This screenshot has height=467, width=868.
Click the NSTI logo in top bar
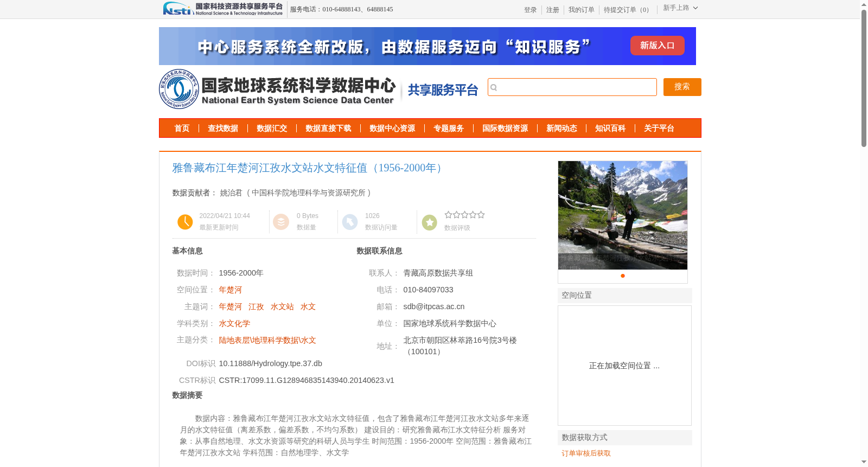pos(223,9)
